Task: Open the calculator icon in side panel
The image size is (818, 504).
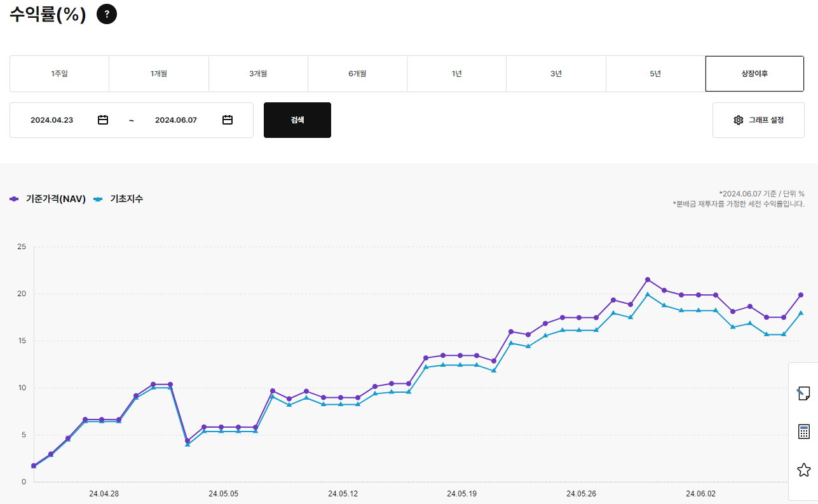Action: (803, 432)
